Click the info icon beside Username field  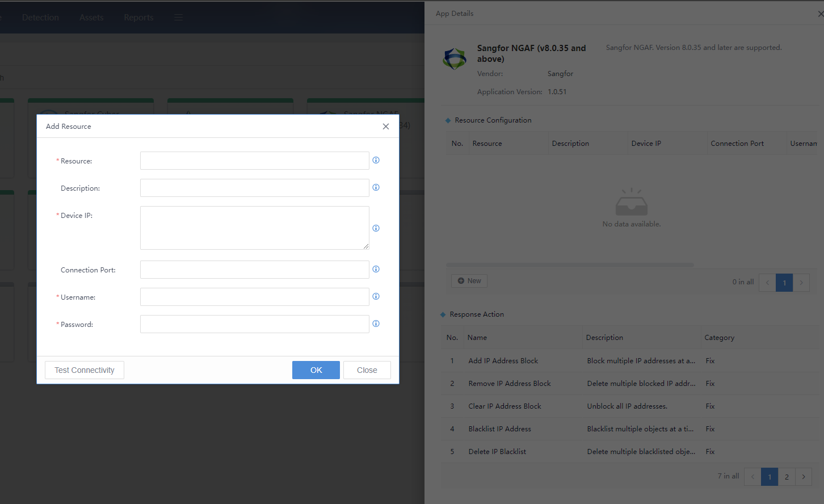(376, 296)
